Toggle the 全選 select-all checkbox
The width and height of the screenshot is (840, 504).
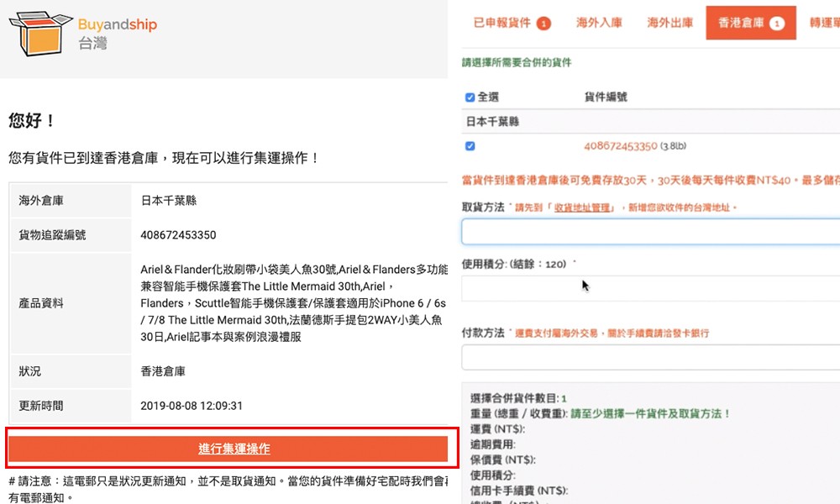point(470,97)
